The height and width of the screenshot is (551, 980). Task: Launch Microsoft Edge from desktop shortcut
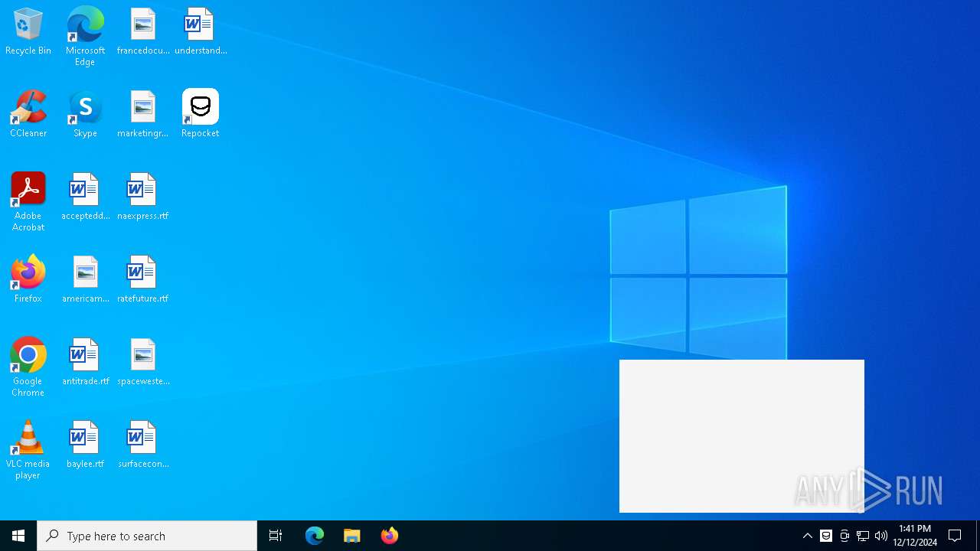coord(85,37)
